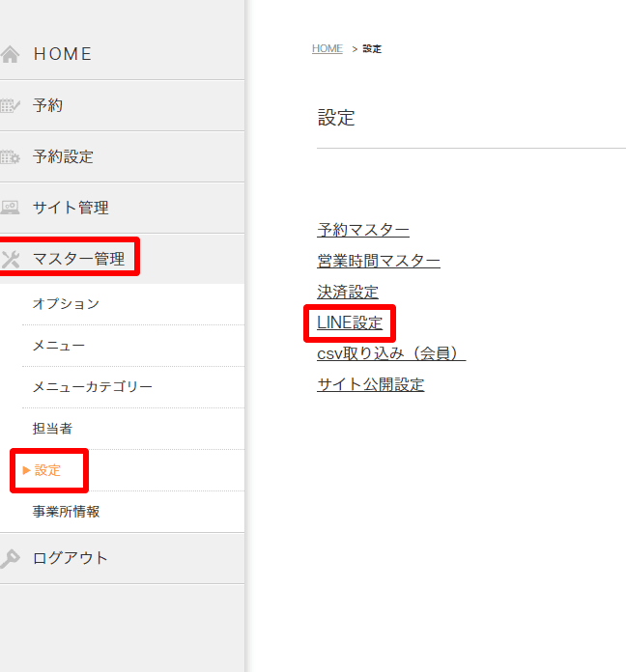Image resolution: width=626 pixels, height=672 pixels.
Task: Open the csv取り込み（会員） link
Action: coord(391,353)
